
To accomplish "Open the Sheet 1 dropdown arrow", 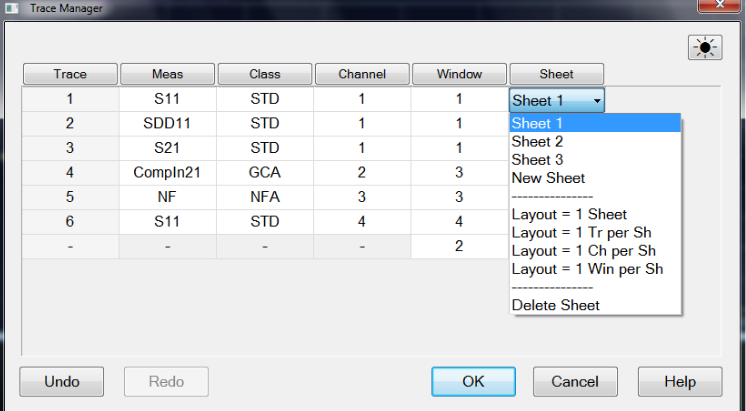I will pos(597,100).
